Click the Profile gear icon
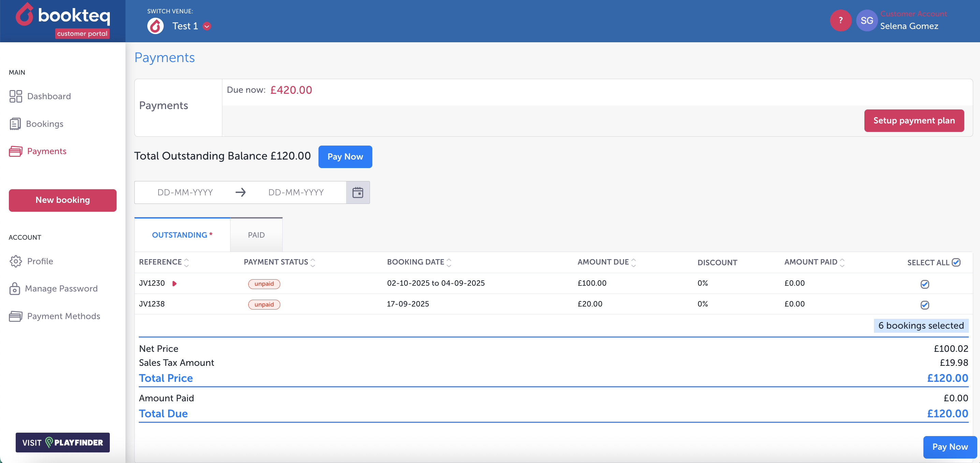Screen dimensions: 980x463 pos(16,262)
